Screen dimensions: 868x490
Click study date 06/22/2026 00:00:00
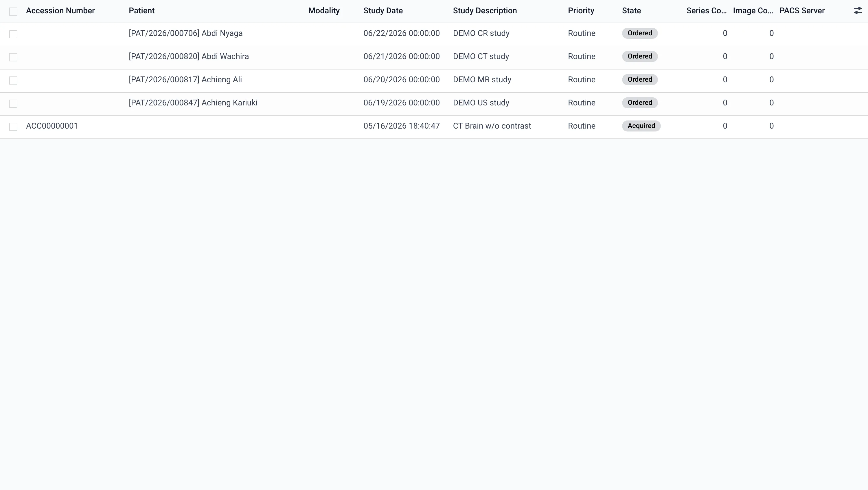coord(401,33)
